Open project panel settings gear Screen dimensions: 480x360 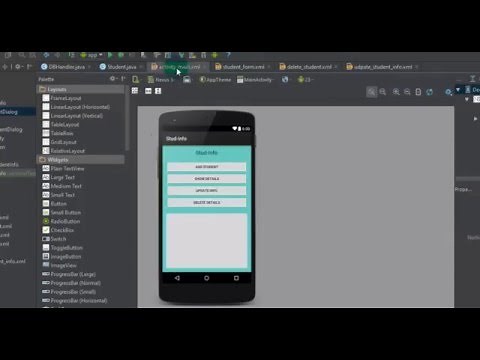click(x=18, y=67)
